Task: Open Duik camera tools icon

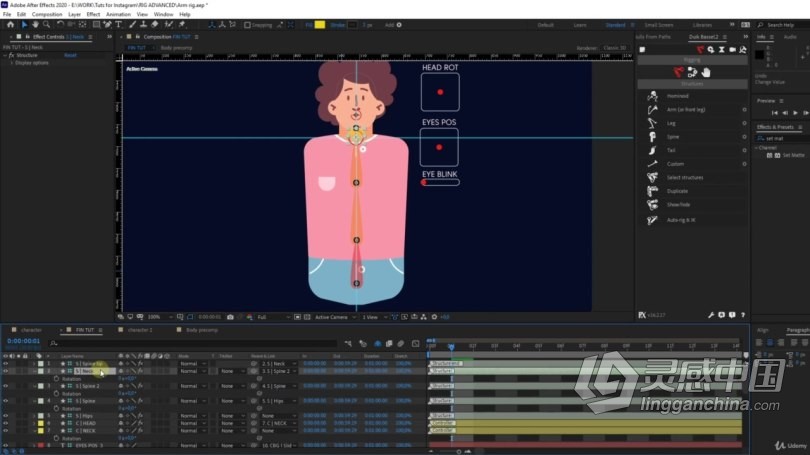Action: (x=732, y=50)
